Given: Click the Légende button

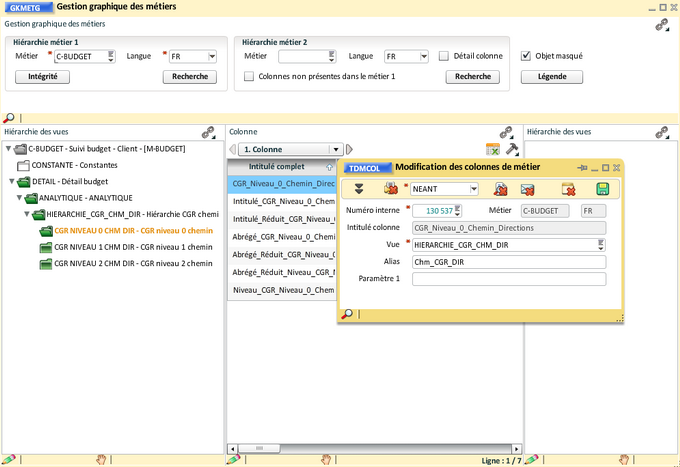Looking at the screenshot, I should point(551,76).
